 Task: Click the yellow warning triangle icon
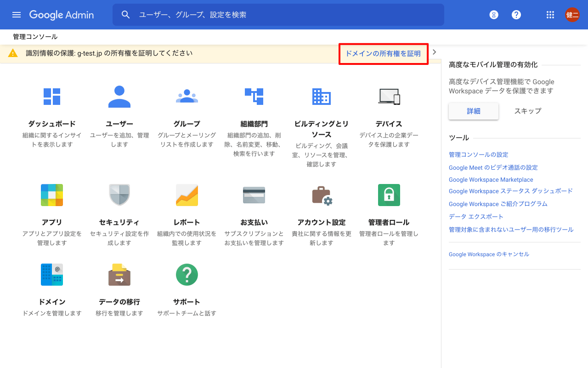pos(13,53)
